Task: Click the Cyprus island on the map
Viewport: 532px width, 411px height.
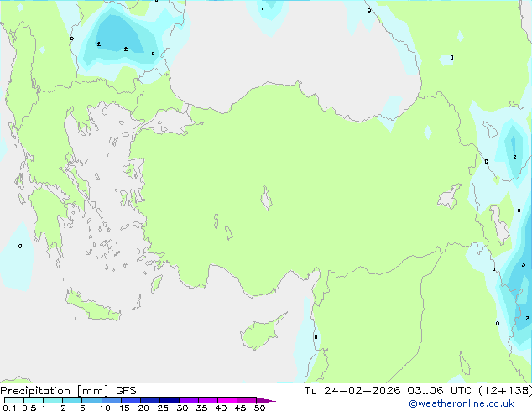Action: click(261, 333)
